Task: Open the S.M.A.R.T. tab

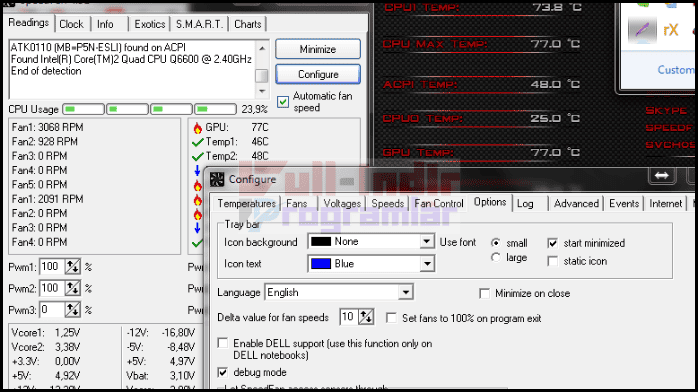Action: (199, 24)
